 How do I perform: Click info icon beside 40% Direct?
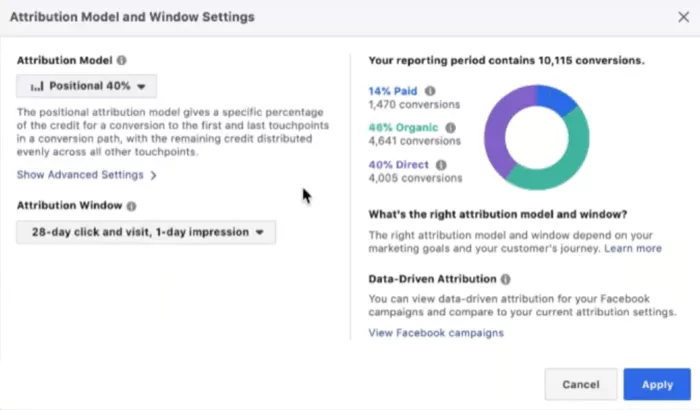point(441,165)
